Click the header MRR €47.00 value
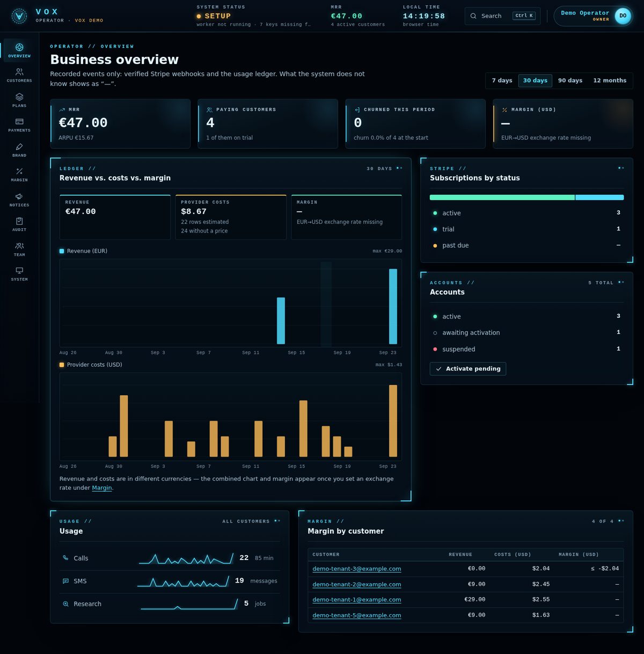 tap(347, 16)
